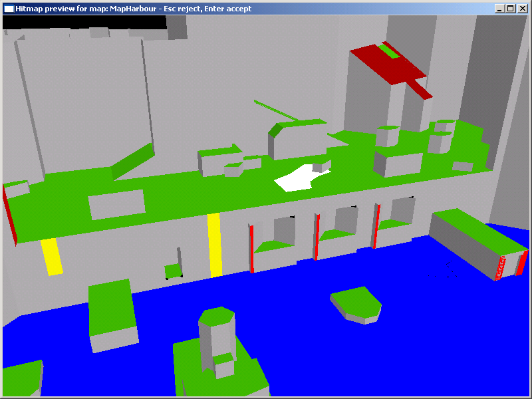The height and width of the screenshot is (399, 532).
Task: Maximize the Hitmap preview window
Action: [511, 9]
